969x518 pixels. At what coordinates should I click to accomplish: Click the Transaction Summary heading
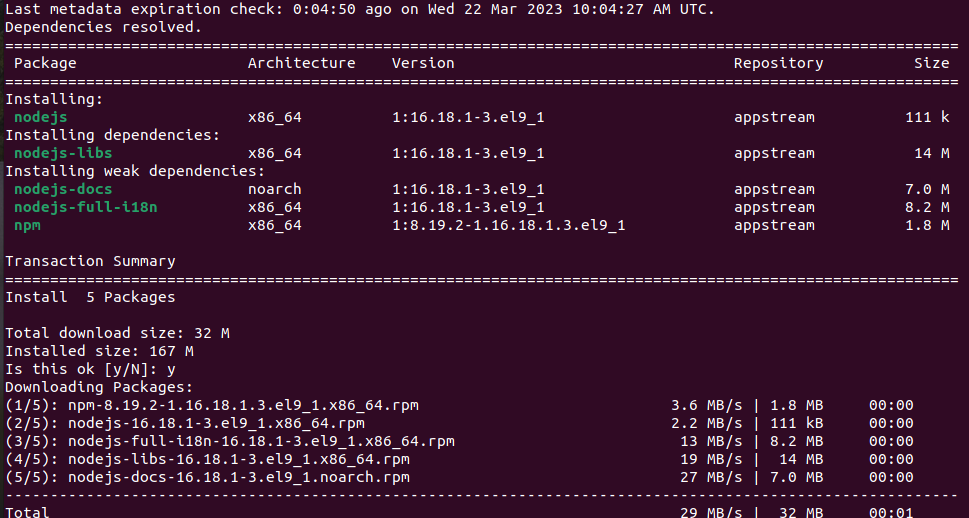tap(90, 261)
